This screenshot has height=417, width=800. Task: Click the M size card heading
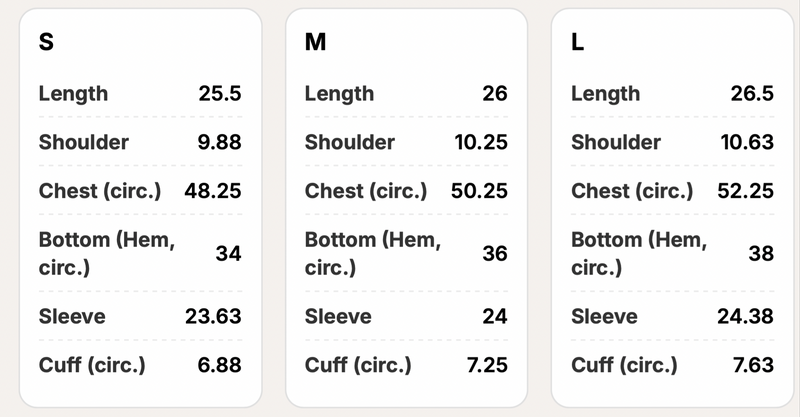coord(315,43)
